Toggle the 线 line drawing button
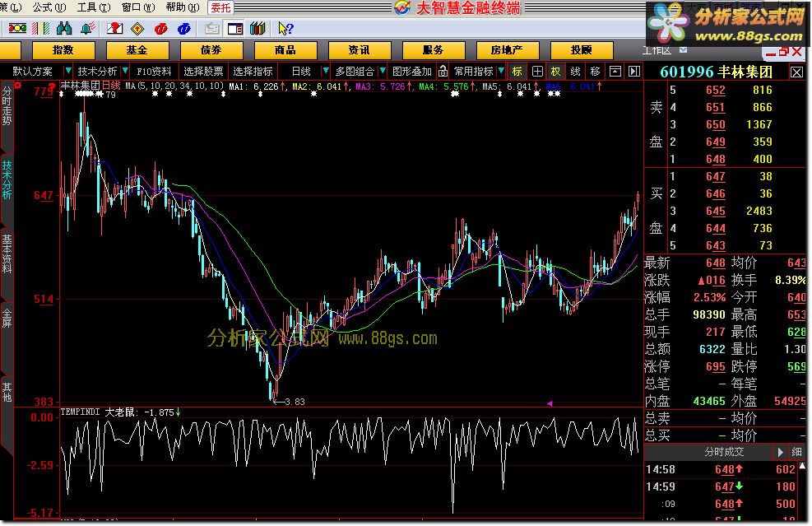The image size is (812, 526). (x=575, y=72)
